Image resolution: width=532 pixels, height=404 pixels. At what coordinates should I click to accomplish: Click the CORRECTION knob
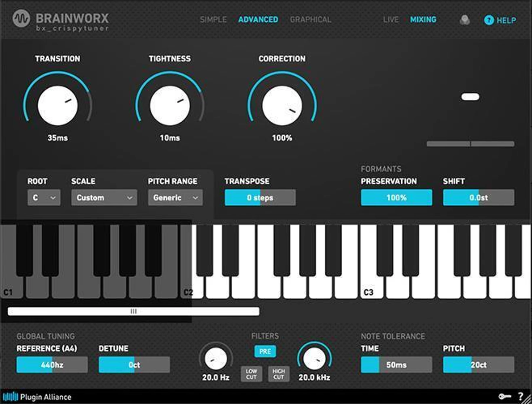tap(282, 105)
